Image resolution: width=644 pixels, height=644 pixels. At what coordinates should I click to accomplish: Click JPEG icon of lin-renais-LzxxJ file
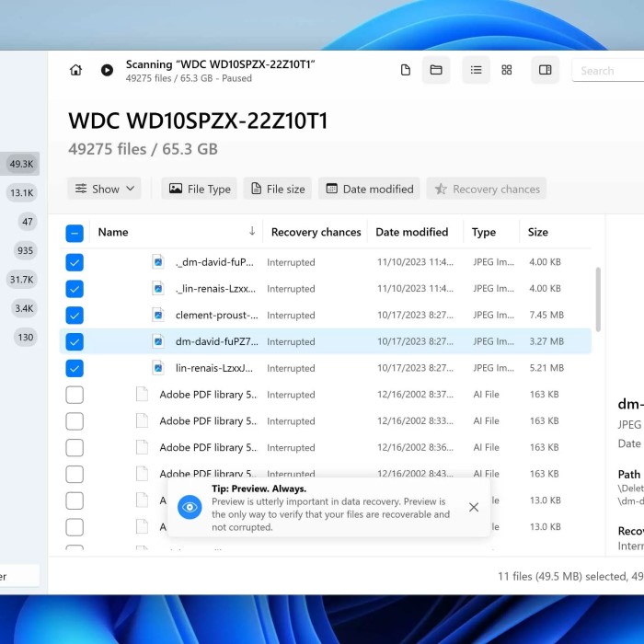pos(158,368)
